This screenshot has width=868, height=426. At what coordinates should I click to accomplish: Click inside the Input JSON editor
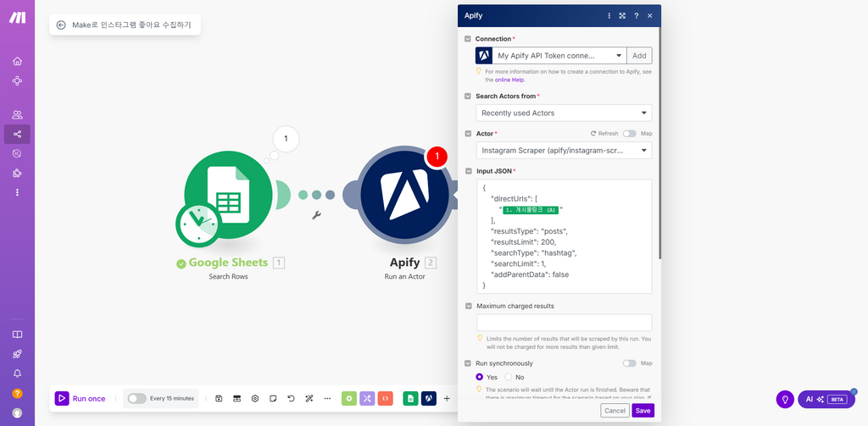[x=564, y=236]
